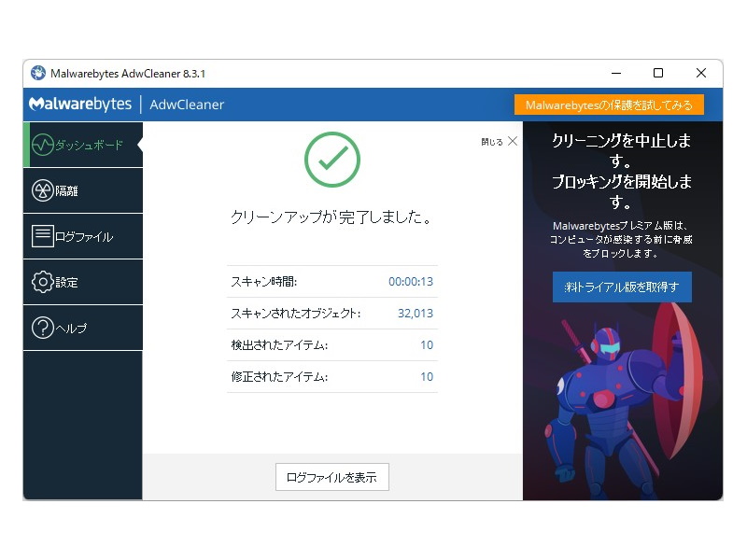Click the Malwarebytes logo in the header
This screenshot has width=747, height=560.
click(x=80, y=105)
